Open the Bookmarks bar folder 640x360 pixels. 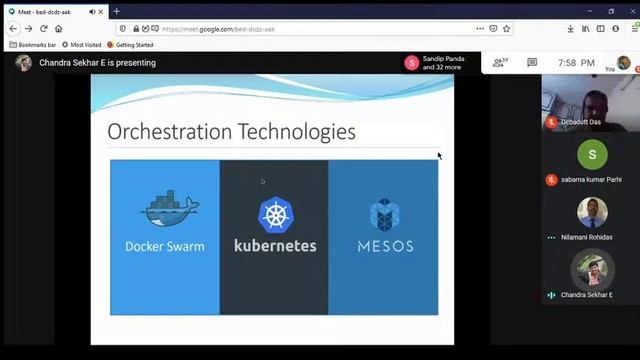[x=33, y=45]
